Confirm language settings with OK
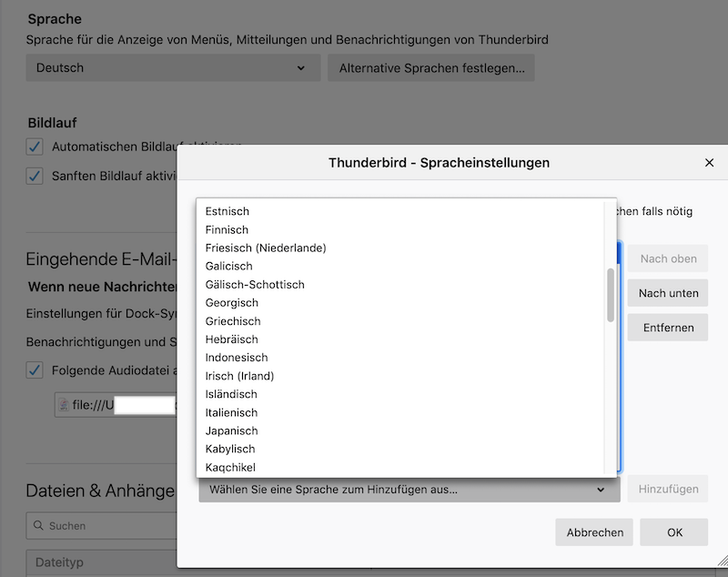The image size is (728, 577). click(674, 532)
